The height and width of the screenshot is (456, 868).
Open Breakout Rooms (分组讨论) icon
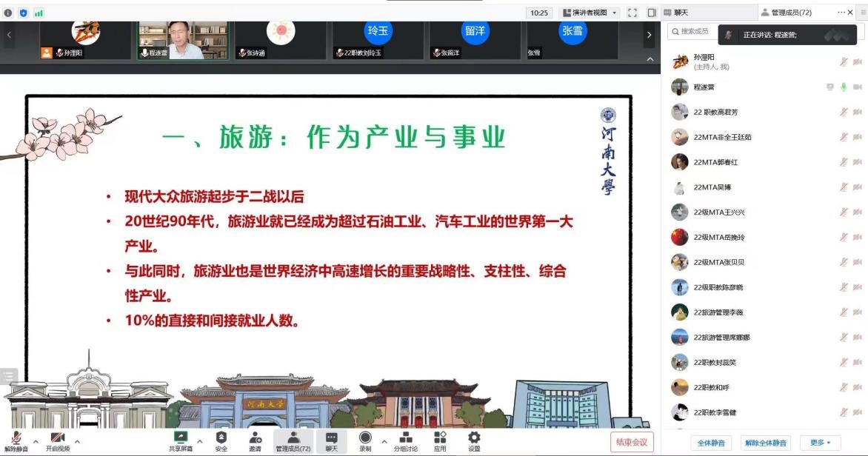point(405,437)
